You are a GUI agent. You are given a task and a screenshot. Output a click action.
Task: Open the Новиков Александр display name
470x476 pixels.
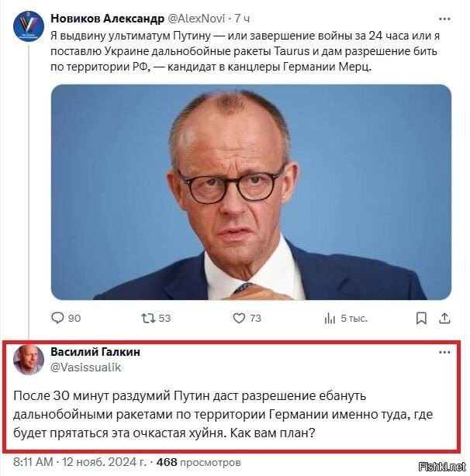coord(107,19)
